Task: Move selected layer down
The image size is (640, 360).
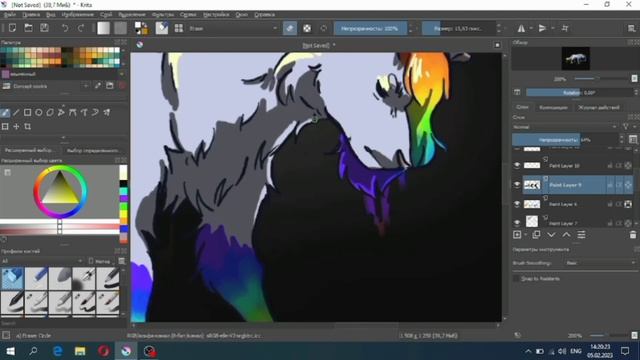Action: 551,235
